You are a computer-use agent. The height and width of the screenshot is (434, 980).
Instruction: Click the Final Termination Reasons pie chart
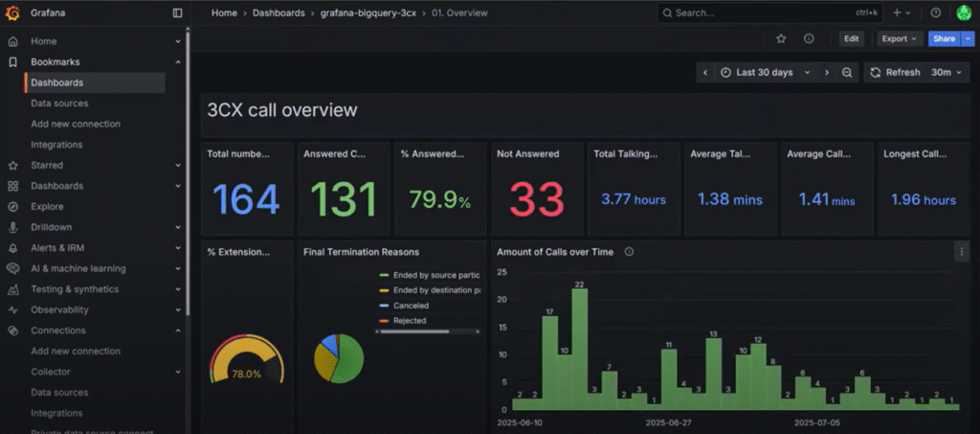coord(339,359)
